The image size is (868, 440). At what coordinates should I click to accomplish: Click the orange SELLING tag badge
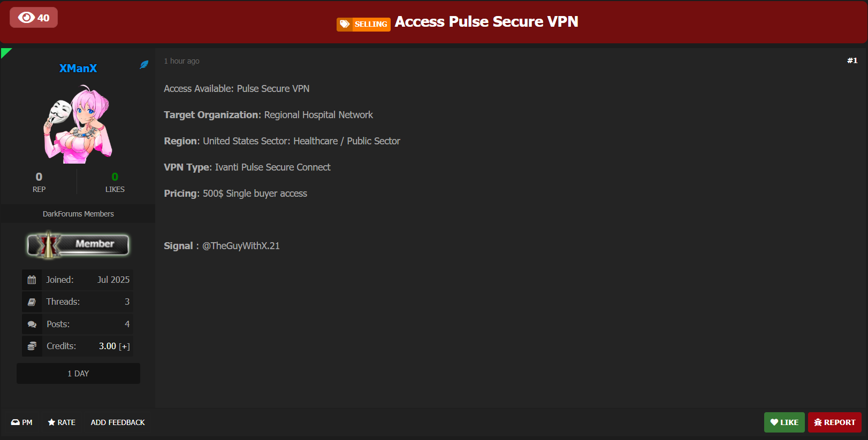[363, 24]
